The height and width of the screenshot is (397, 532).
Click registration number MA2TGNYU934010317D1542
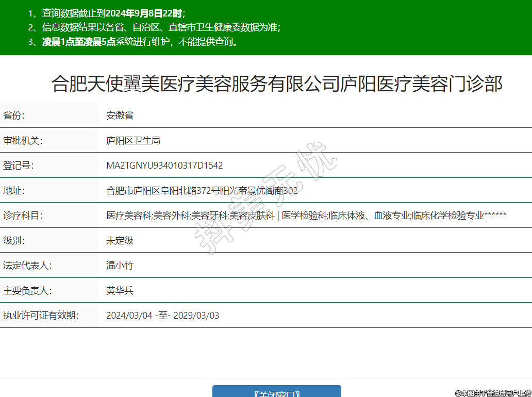[x=164, y=166]
